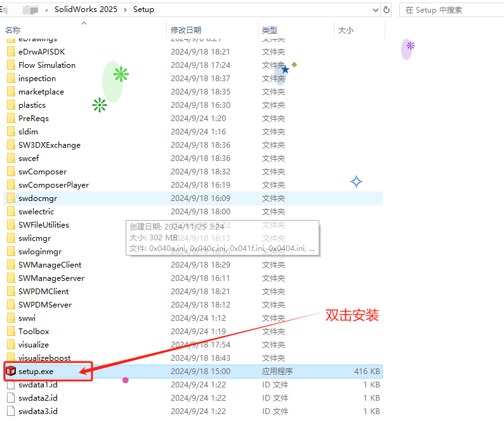
Task: Click the folder name visualizeboost
Action: point(44,358)
